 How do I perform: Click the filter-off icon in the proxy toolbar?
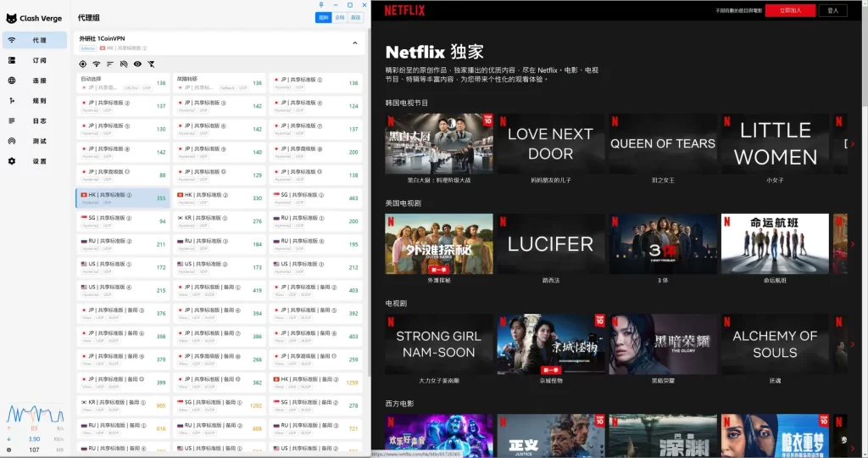click(x=151, y=64)
